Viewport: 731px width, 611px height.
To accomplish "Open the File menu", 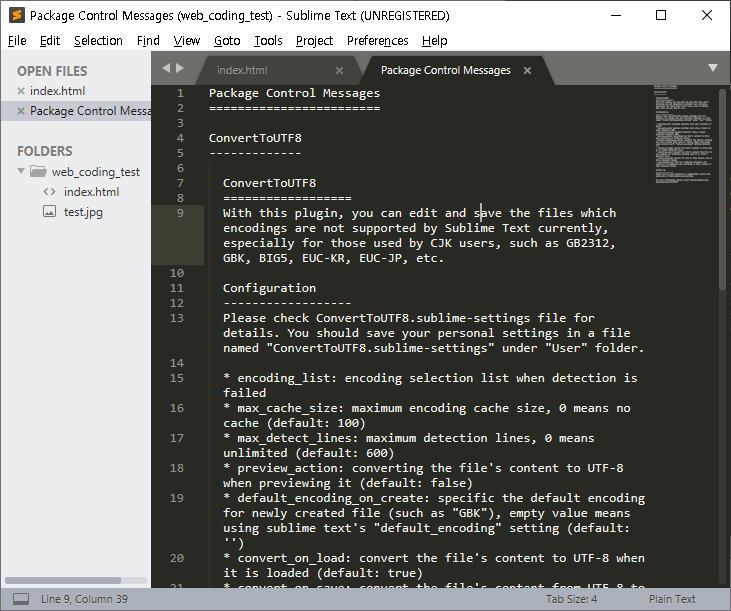I will click(x=17, y=41).
